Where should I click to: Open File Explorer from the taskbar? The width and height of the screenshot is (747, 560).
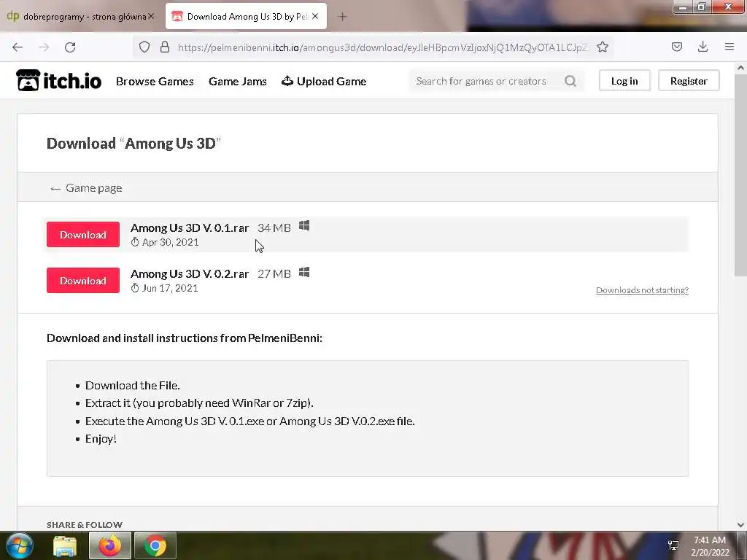[65, 545]
